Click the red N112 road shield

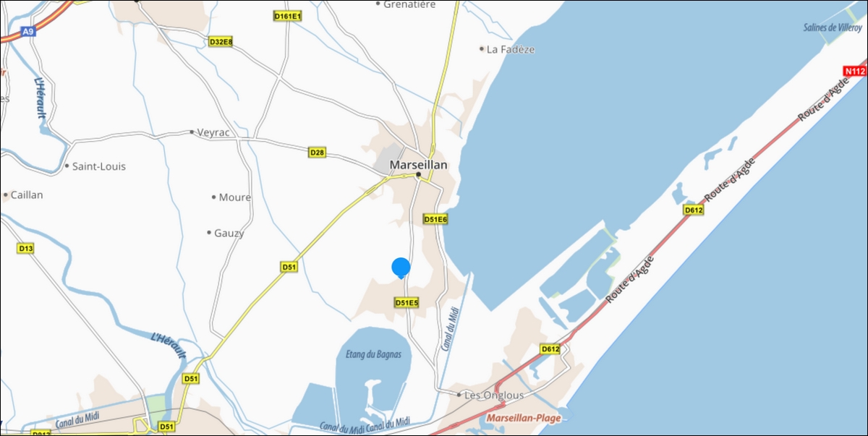pos(855,71)
